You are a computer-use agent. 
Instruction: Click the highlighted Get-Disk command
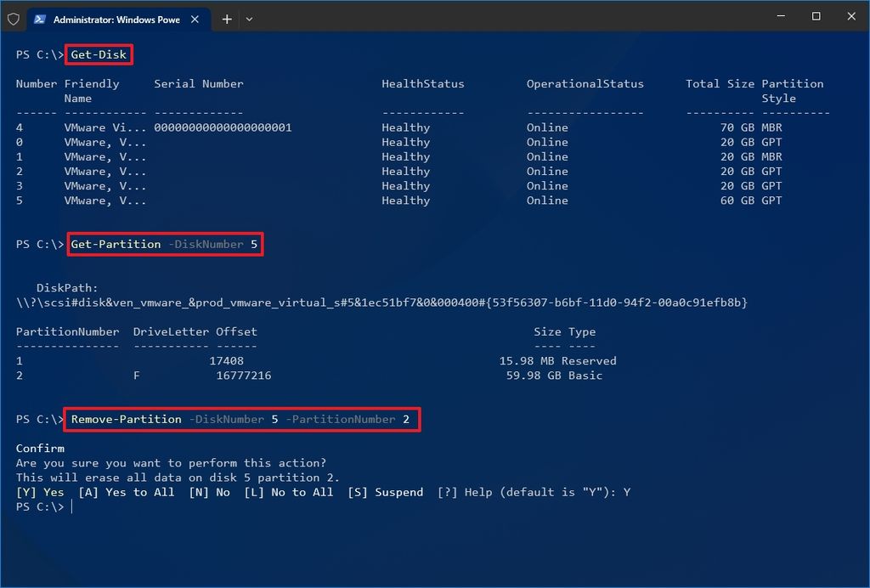(98, 54)
